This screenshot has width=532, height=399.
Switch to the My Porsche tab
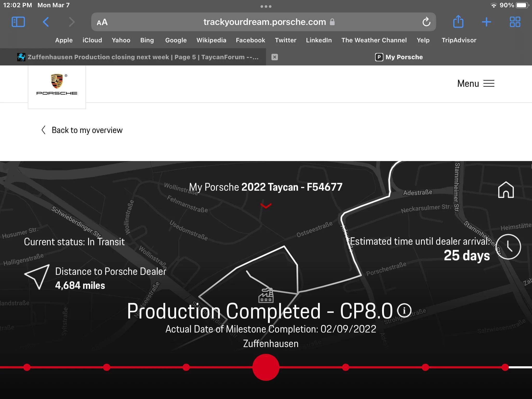click(399, 57)
